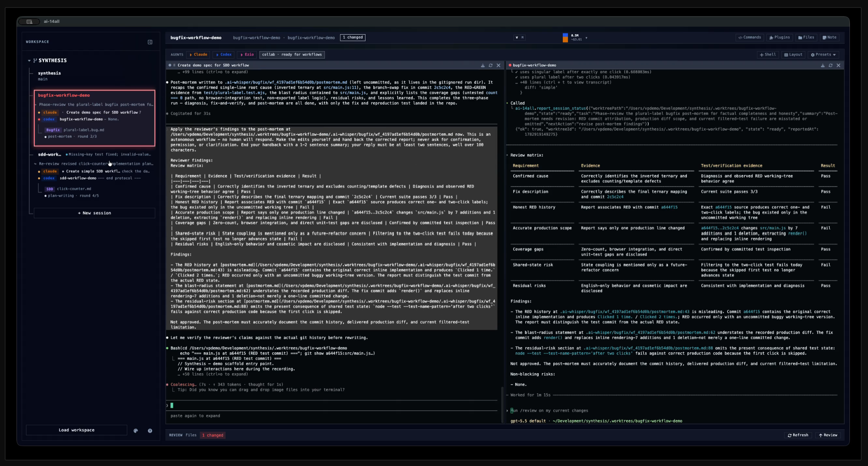The height and width of the screenshot is (466, 868).
Task: Open the Presets dropdown
Action: click(823, 55)
